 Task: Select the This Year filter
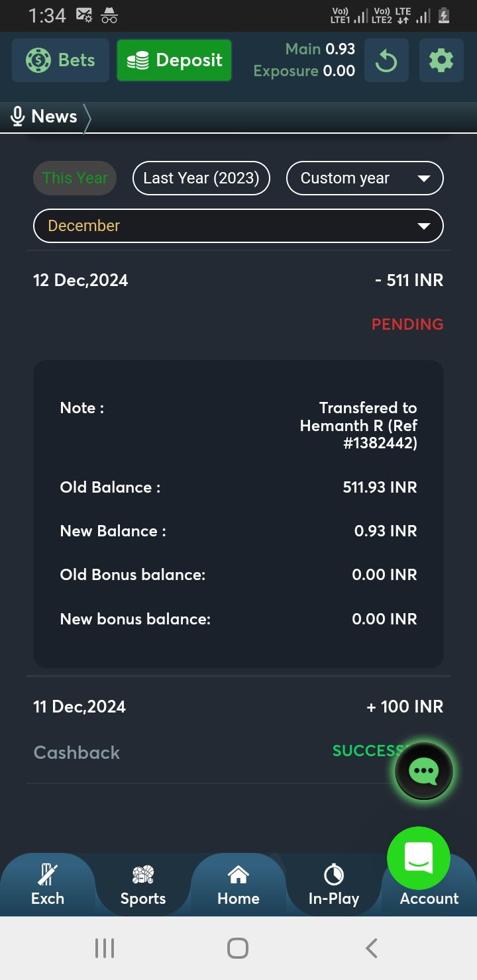point(75,178)
